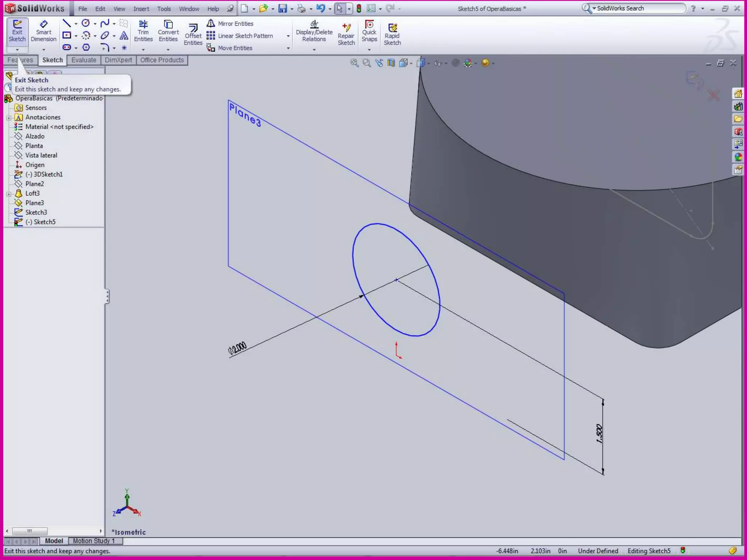The height and width of the screenshot is (560, 747).
Task: Select the Circle sketch tool
Action: [x=86, y=24]
